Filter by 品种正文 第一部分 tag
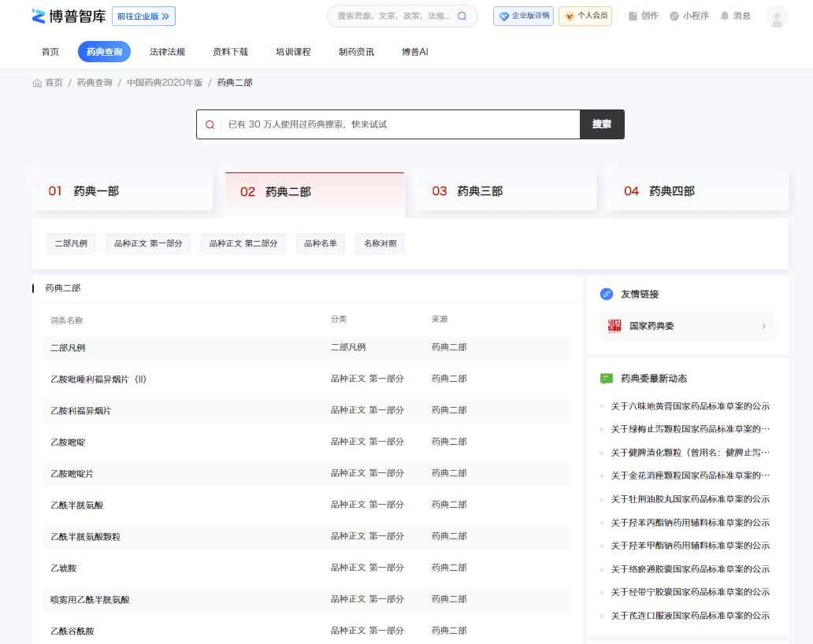Image resolution: width=813 pixels, height=644 pixels. (x=148, y=243)
